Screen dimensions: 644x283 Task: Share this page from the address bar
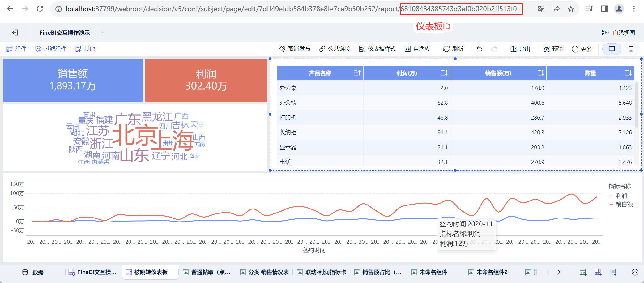[556, 9]
